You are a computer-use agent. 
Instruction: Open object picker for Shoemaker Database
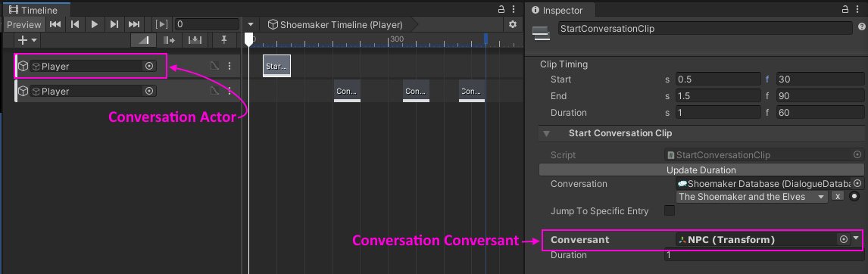[857, 183]
